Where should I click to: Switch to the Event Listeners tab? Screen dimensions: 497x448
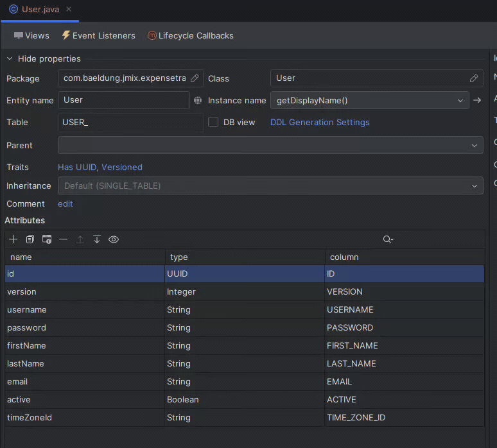pos(98,36)
